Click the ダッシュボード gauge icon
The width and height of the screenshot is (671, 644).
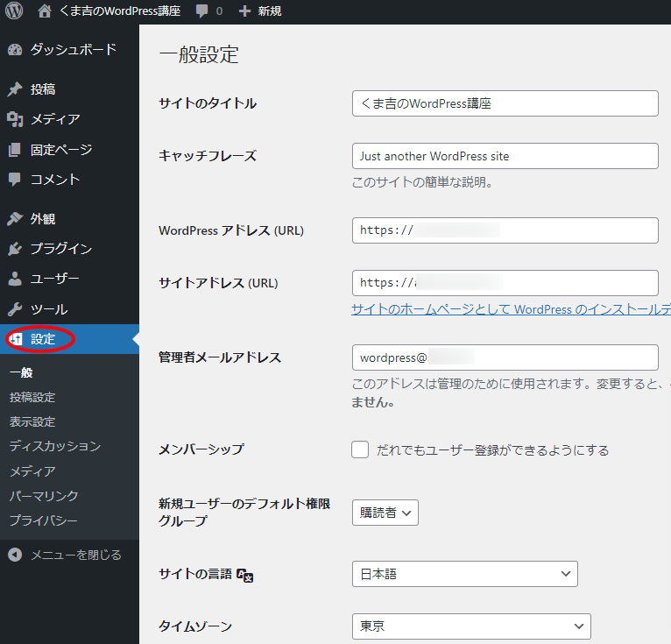15,50
